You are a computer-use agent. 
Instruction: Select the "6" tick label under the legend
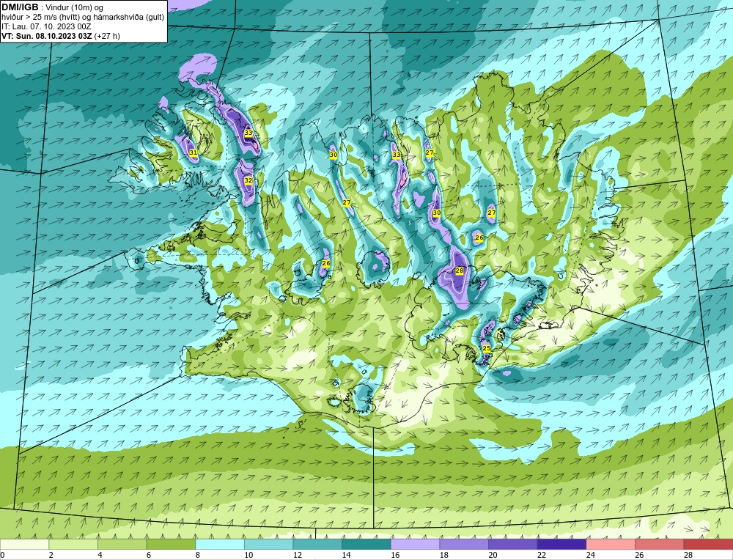pyautogui.click(x=149, y=555)
